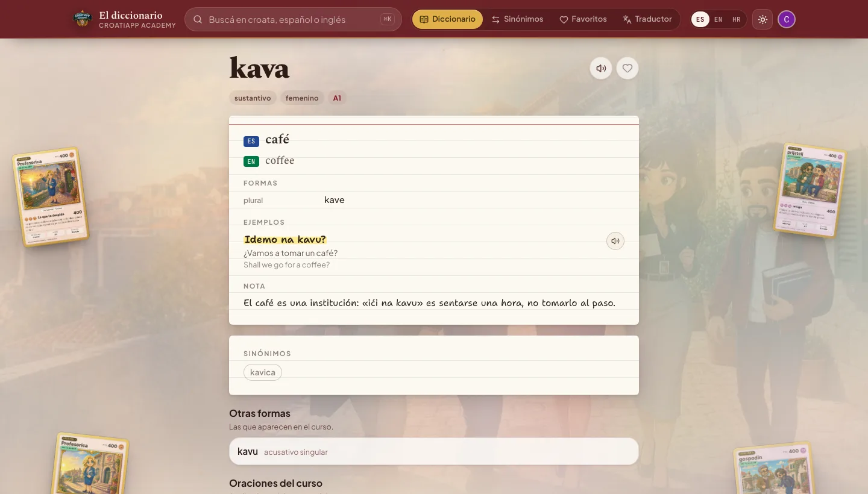This screenshot has width=868, height=494.
Task: Open the synonym chip 'kavica'
Action: (263, 372)
